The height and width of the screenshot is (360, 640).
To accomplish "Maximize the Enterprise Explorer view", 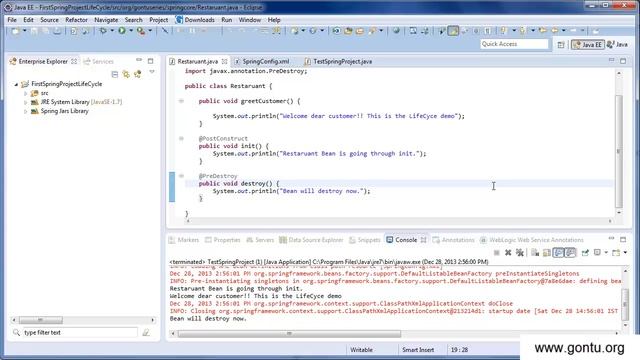I will tap(151, 61).
